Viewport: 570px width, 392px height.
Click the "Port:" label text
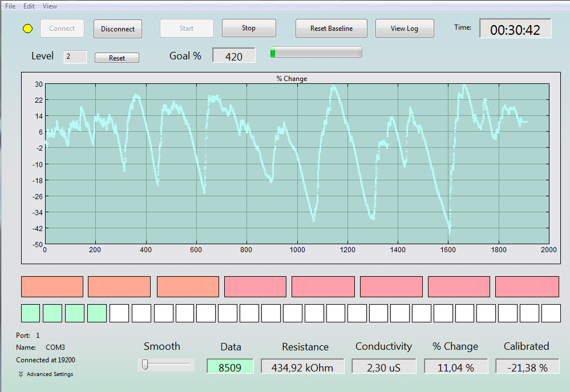[23, 336]
